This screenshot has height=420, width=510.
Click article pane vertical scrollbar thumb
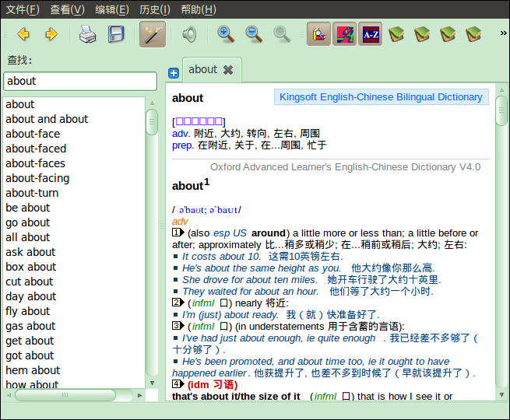tap(501, 110)
